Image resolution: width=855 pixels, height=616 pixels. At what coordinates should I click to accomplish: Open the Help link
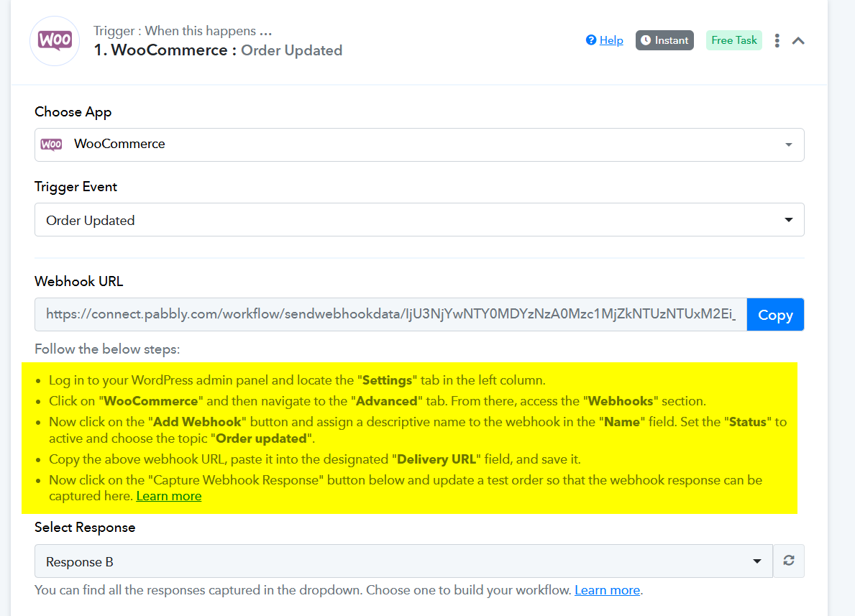tap(611, 40)
